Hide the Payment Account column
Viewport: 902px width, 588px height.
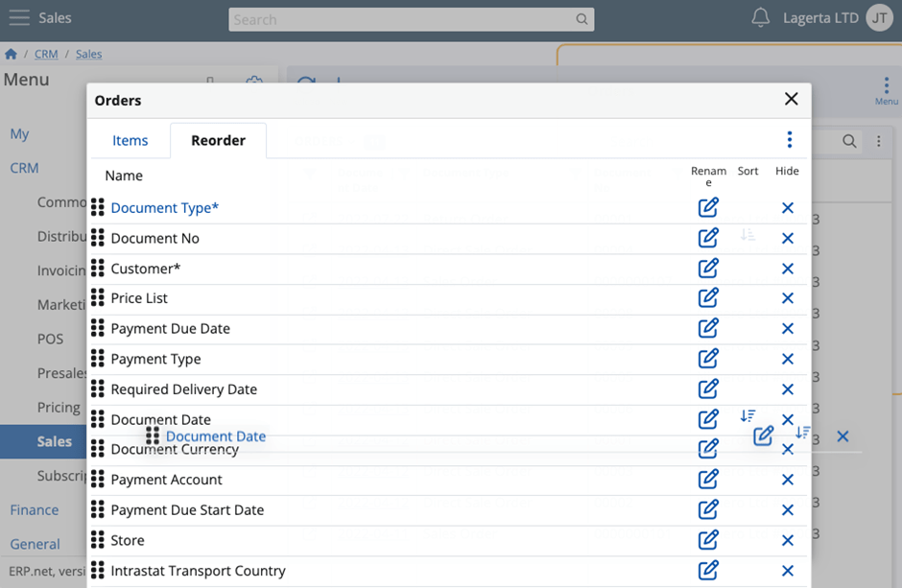click(788, 480)
